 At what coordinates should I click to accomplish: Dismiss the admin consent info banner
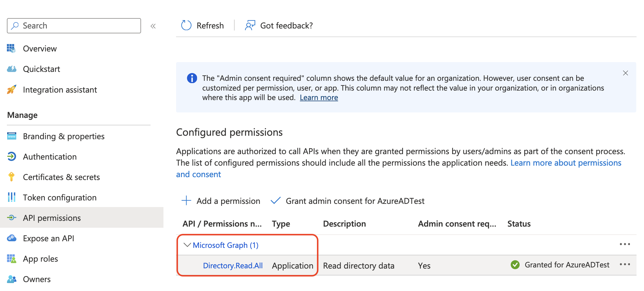(625, 73)
